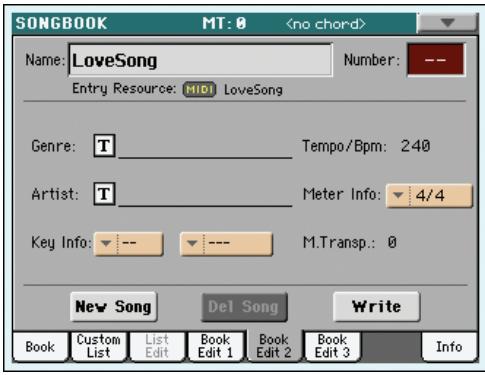Click the <no chord> indicator

point(326,24)
